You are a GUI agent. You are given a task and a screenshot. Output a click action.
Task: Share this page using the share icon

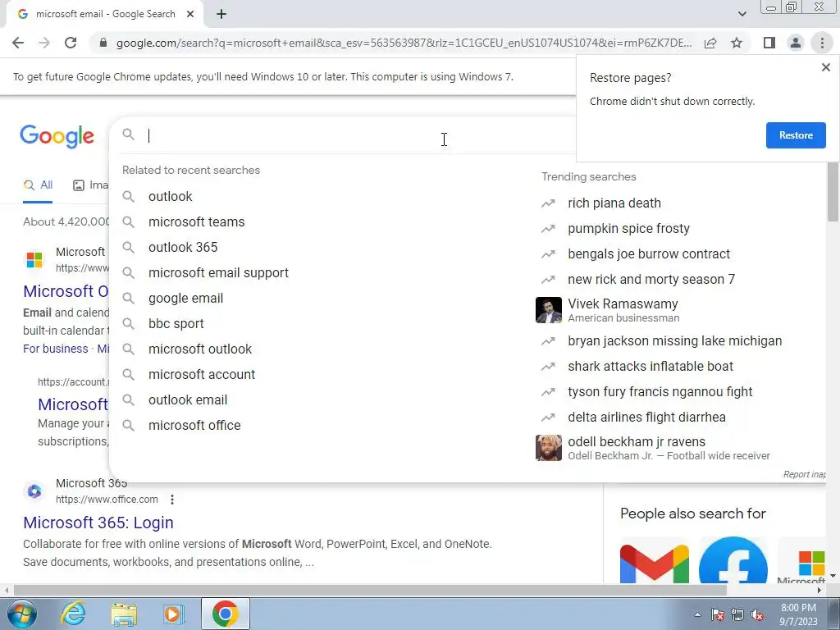pos(710,43)
